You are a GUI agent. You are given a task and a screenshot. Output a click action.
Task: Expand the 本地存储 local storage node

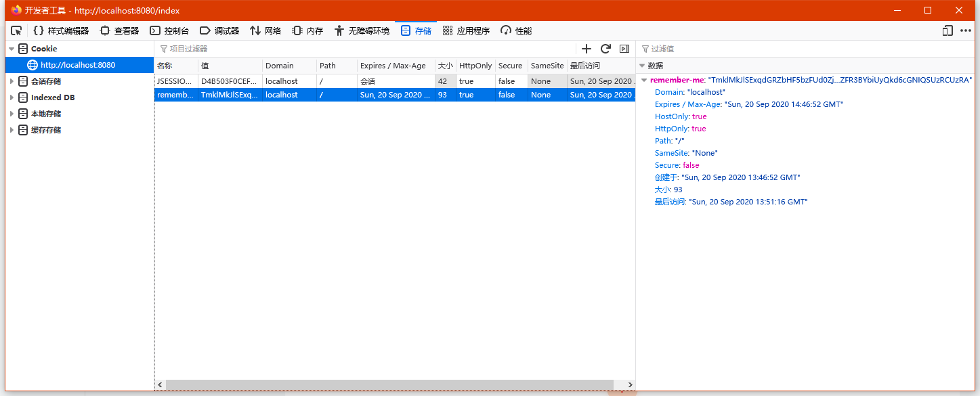point(12,114)
